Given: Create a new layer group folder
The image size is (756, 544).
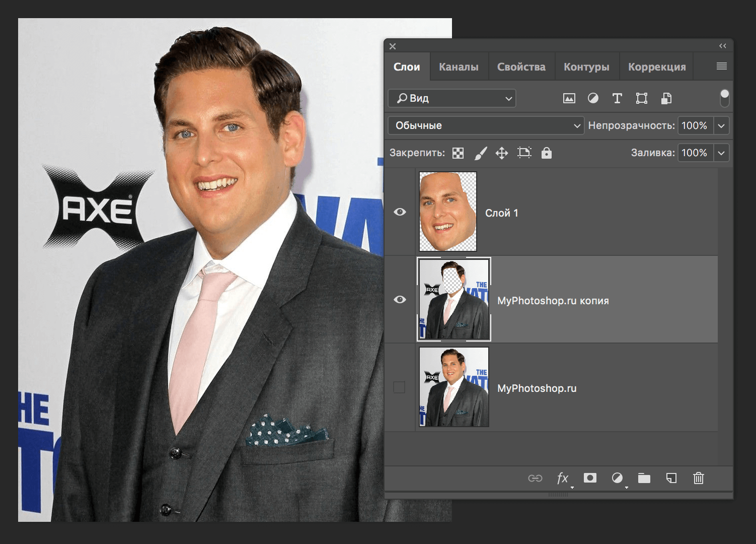Looking at the screenshot, I should 644,478.
